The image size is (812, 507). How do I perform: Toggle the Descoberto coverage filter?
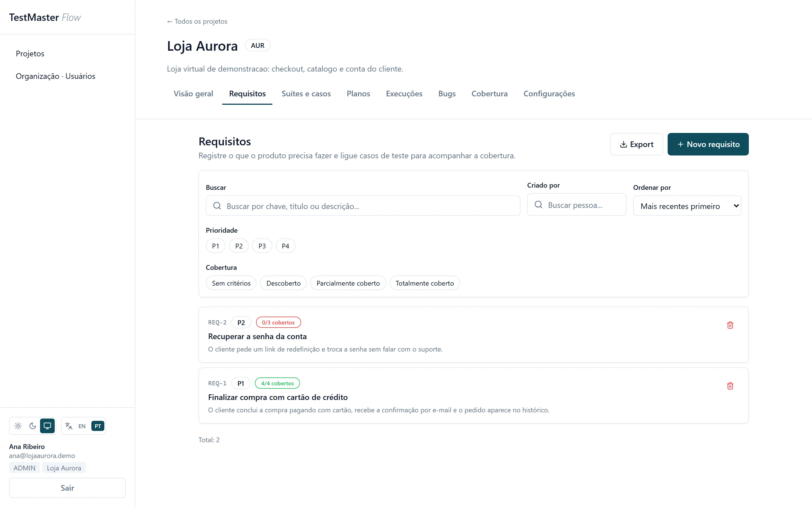coord(283,283)
